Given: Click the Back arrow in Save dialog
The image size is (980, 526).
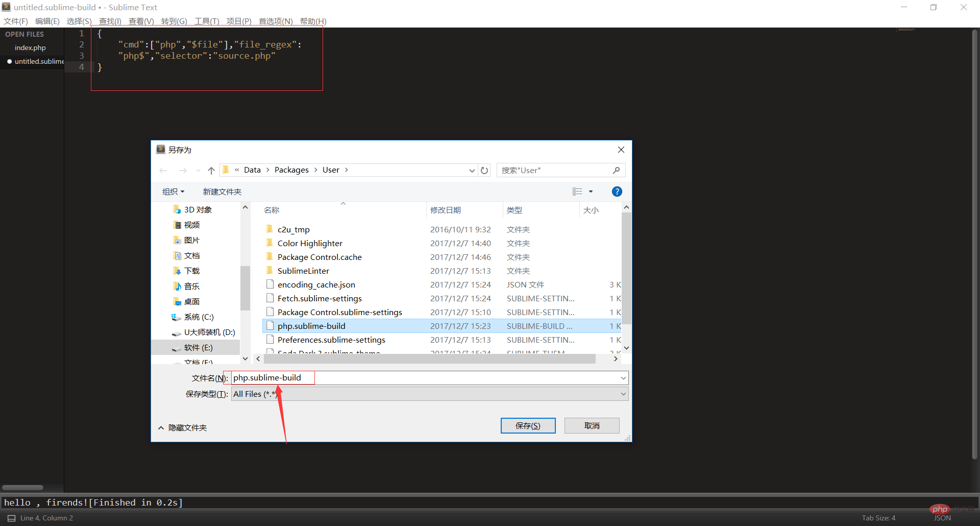Looking at the screenshot, I should 163,171.
